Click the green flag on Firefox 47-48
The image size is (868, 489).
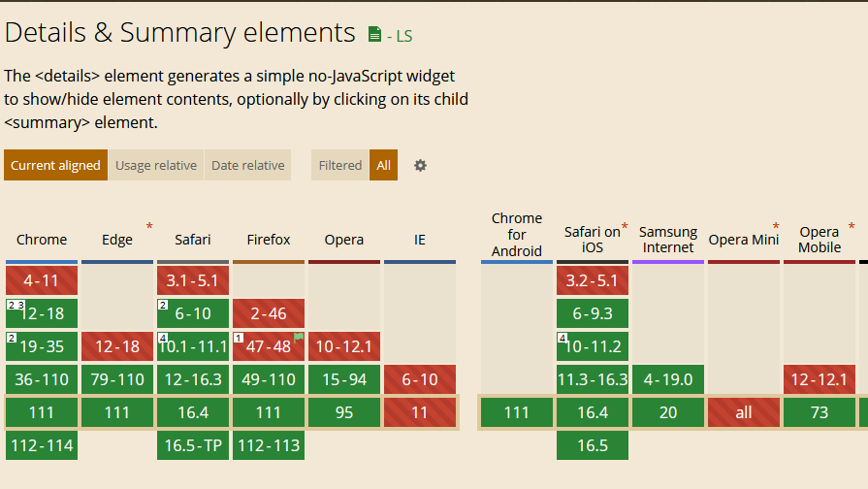299,337
